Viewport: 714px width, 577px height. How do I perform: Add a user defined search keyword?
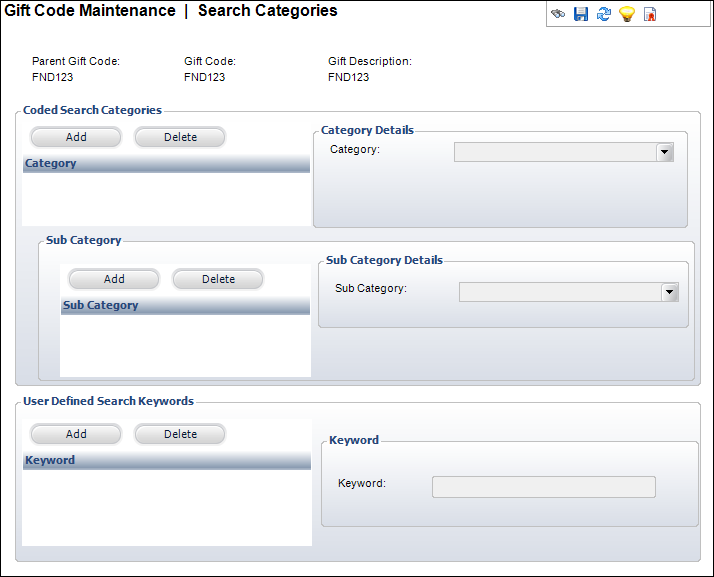coord(76,434)
